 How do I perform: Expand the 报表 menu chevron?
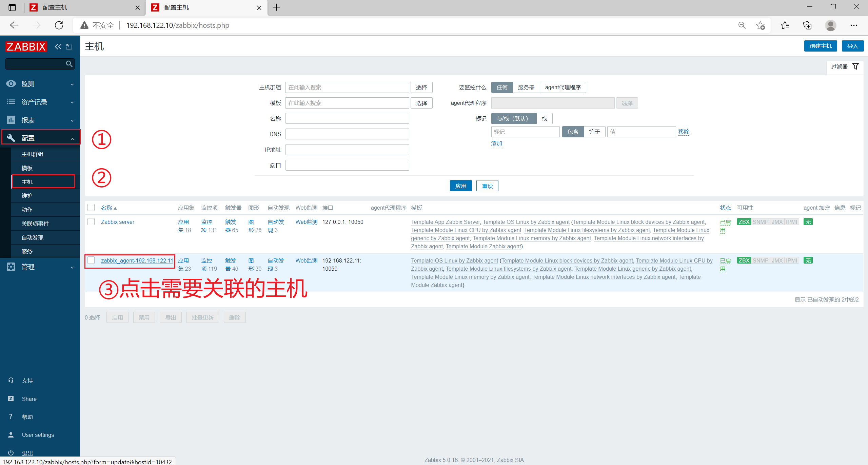click(72, 120)
